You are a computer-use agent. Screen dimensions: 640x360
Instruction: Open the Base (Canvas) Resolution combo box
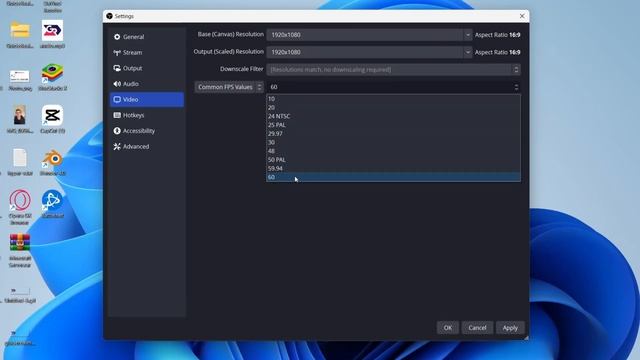pyautogui.click(x=369, y=35)
